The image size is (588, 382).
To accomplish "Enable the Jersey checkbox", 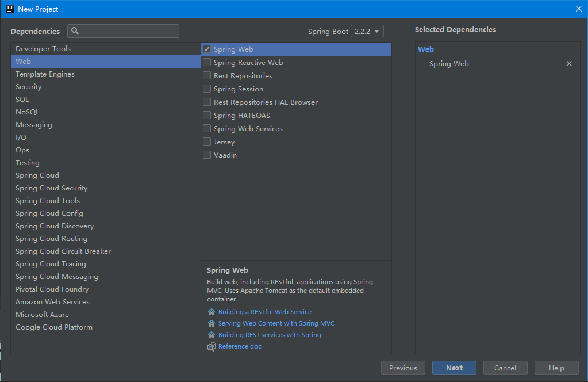I will pyautogui.click(x=207, y=142).
